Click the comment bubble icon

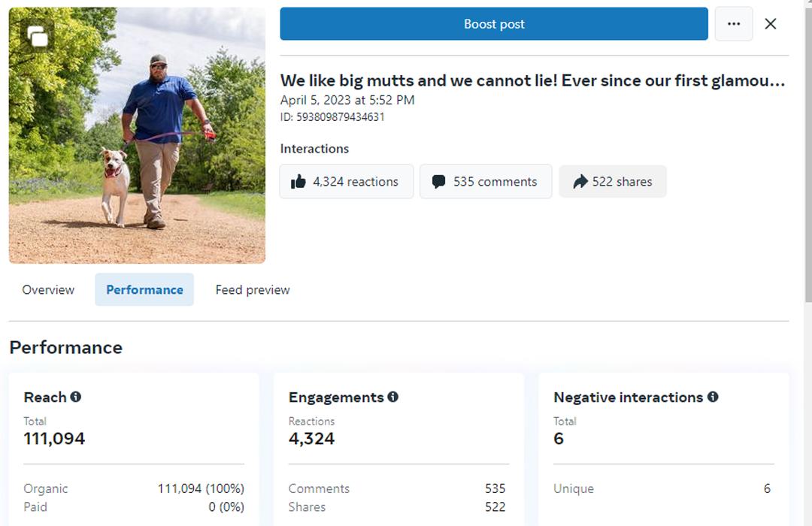click(439, 182)
